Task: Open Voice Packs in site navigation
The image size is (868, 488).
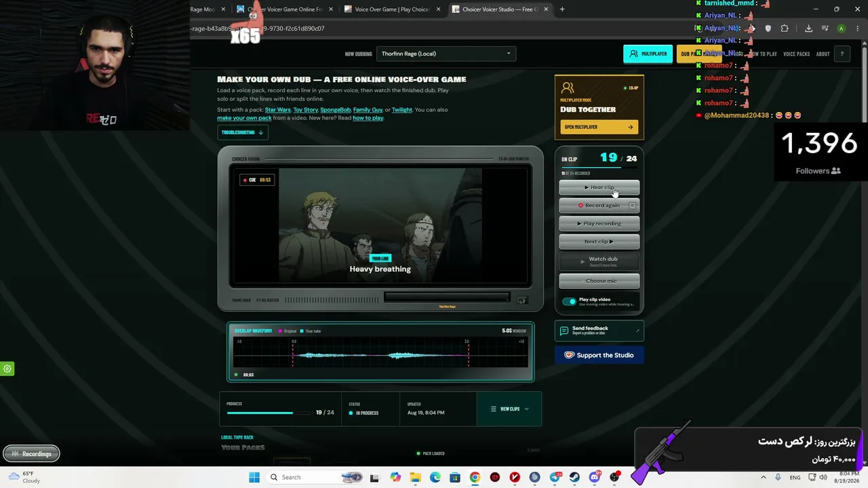Action: (796, 54)
